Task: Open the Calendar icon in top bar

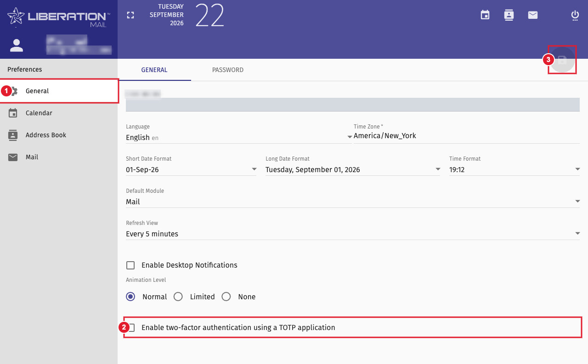Action: (485, 15)
